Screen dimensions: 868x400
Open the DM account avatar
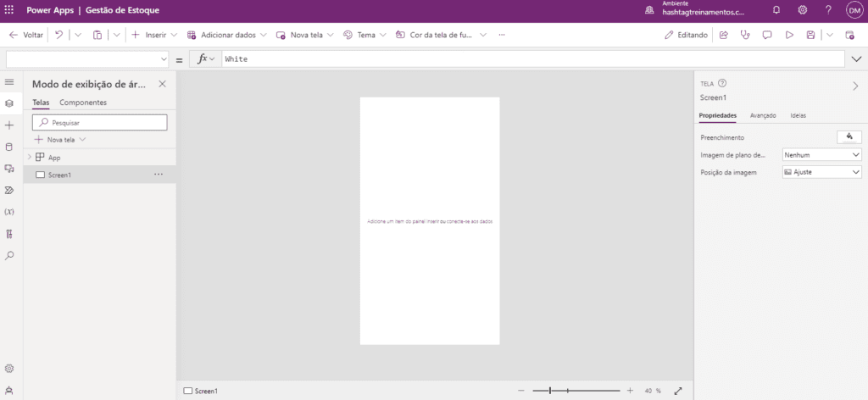(x=854, y=10)
